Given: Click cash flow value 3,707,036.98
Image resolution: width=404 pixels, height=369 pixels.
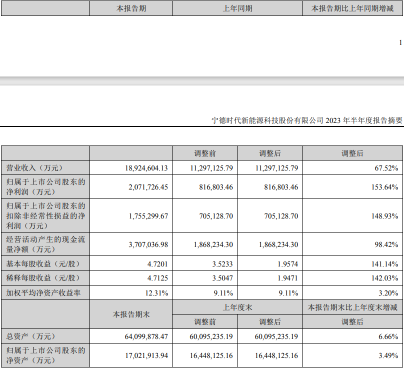Looking at the screenshot, I should point(148,244).
